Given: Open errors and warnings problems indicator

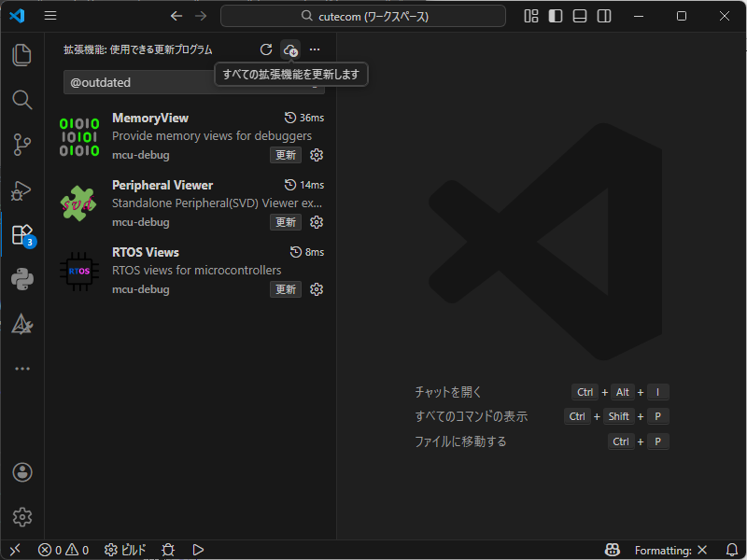Looking at the screenshot, I should pos(63,550).
